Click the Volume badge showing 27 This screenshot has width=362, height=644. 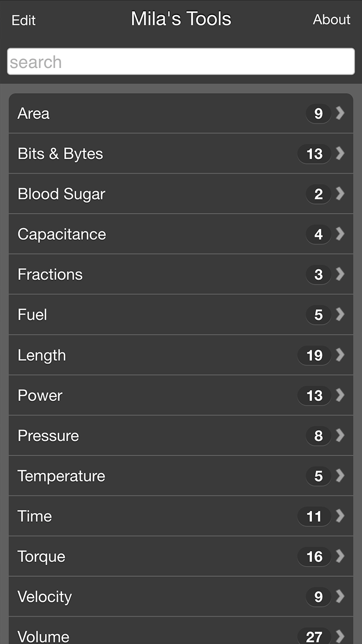pos(314,636)
